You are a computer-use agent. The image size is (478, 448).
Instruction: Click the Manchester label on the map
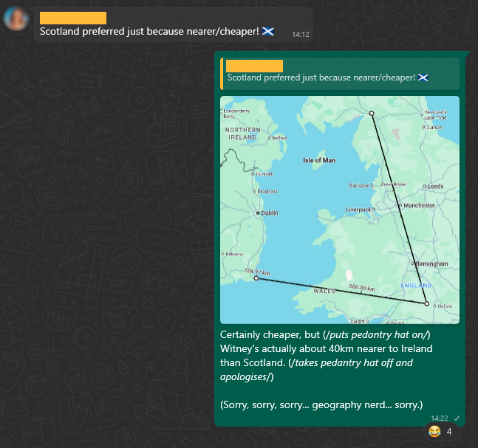tap(420, 205)
